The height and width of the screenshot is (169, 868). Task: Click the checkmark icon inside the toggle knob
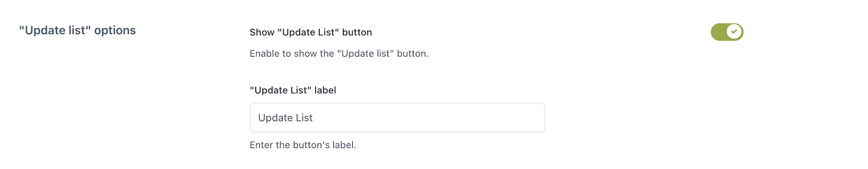(x=734, y=32)
